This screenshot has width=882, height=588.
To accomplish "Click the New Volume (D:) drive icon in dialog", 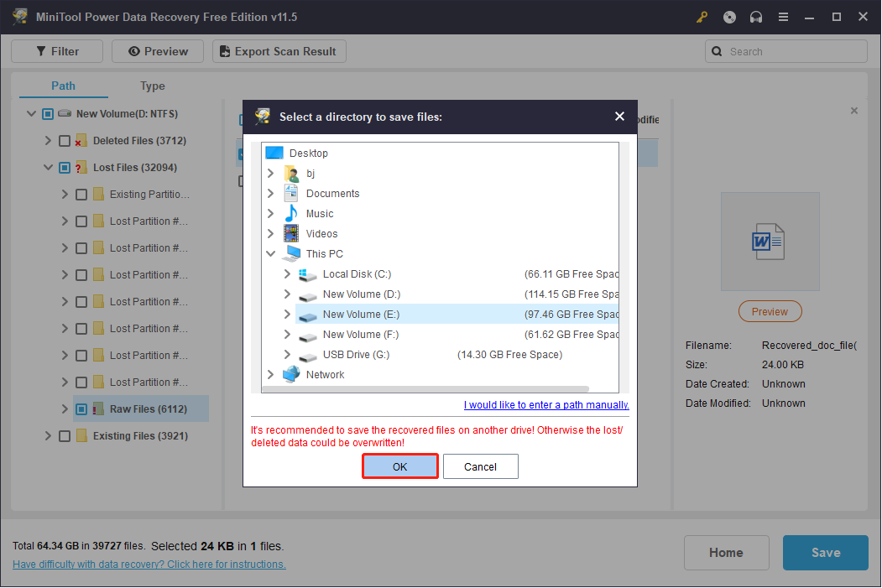I will pos(308,295).
